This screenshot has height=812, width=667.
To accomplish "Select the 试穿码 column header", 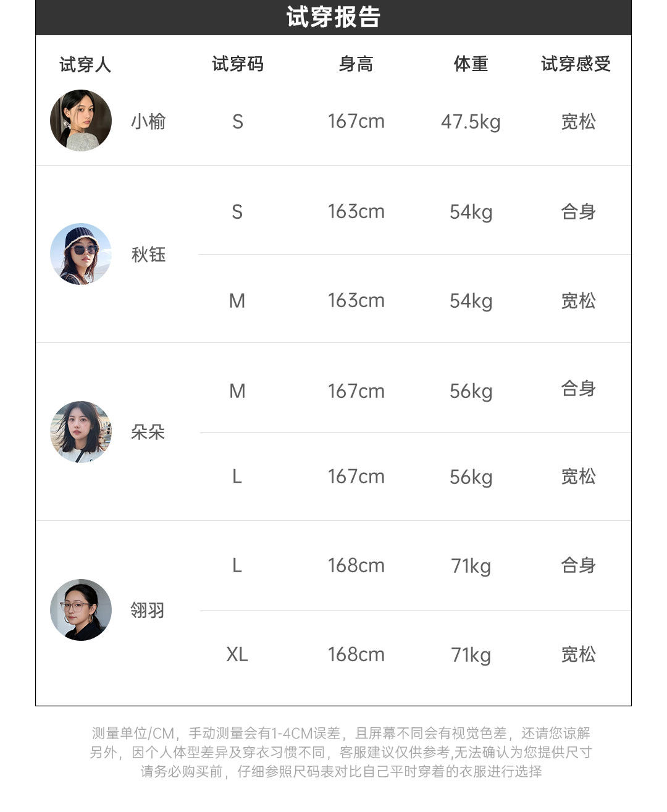I will click(x=238, y=64).
